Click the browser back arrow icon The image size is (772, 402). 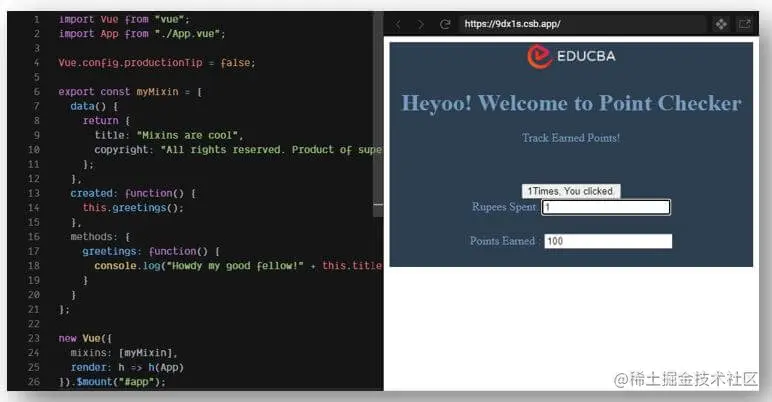point(398,24)
